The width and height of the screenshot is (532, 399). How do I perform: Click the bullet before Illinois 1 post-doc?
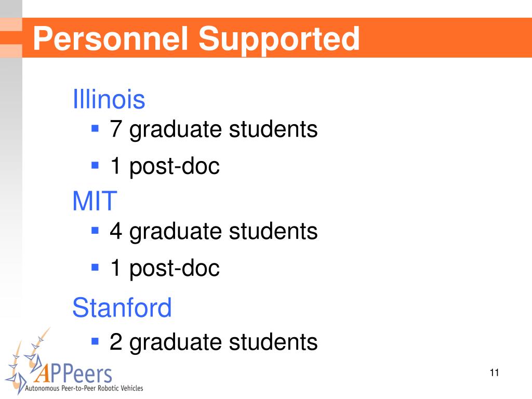(x=95, y=165)
